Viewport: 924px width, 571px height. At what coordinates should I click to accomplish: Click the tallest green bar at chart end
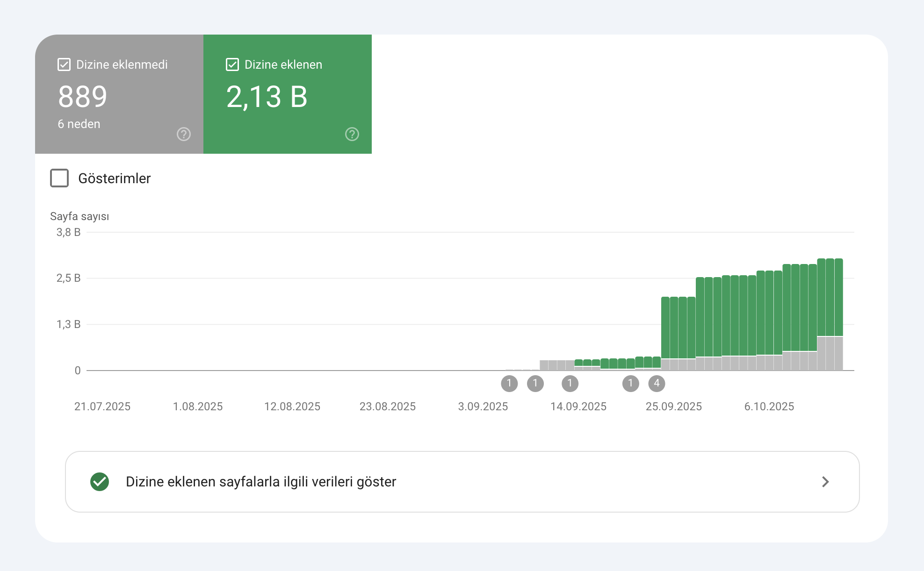(x=839, y=297)
